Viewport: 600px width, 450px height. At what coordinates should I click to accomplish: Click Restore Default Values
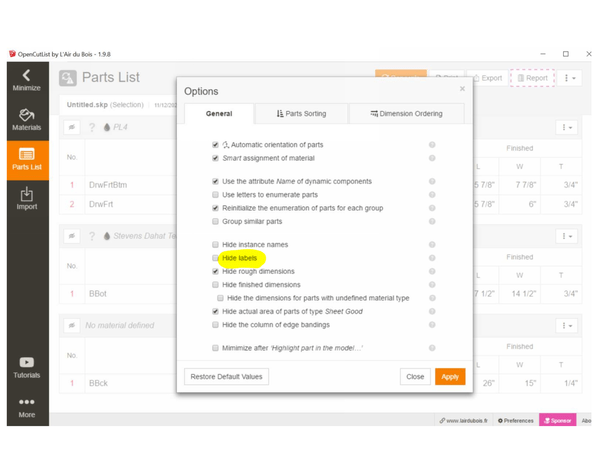226,377
